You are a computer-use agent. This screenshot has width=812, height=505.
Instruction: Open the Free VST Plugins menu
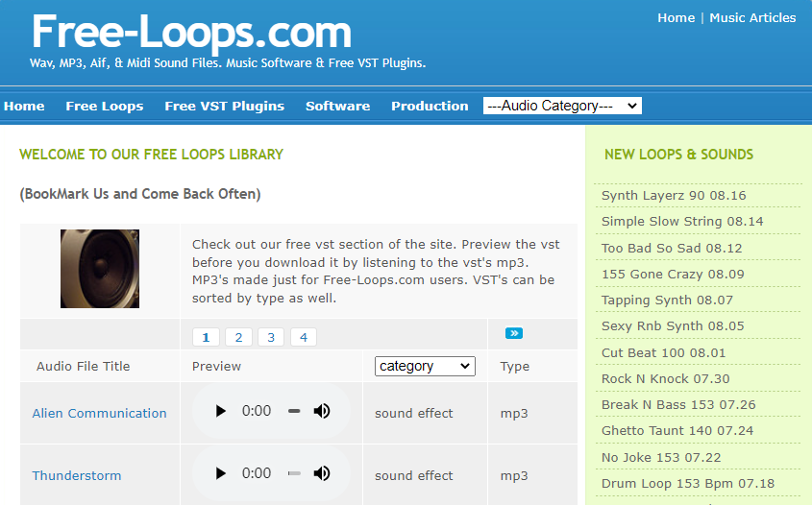coord(224,106)
